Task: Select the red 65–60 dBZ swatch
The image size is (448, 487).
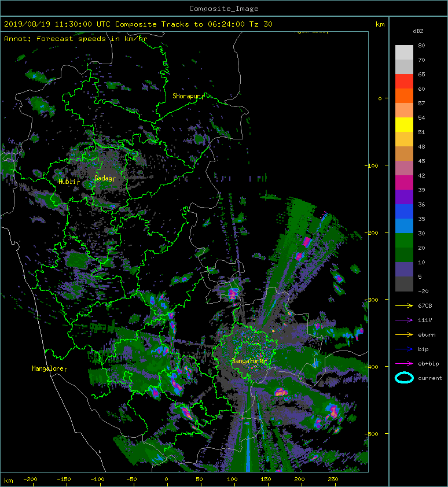Action: tap(404, 82)
